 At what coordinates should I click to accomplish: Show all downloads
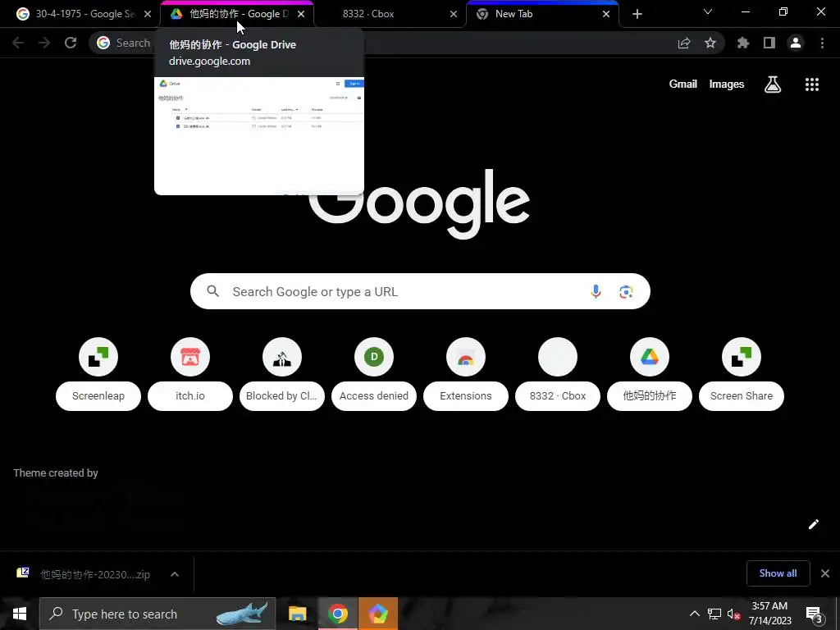[x=778, y=573]
